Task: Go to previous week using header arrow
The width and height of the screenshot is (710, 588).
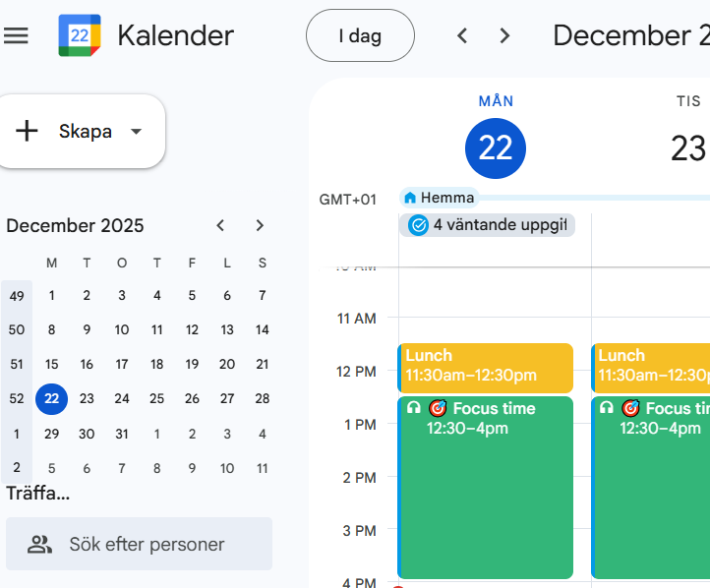Action: [x=462, y=35]
